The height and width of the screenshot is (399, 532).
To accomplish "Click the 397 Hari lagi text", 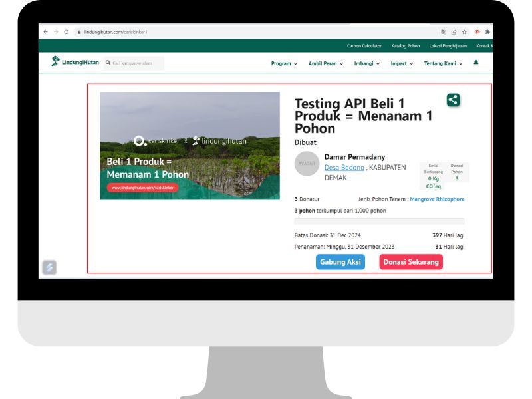I will pos(448,235).
